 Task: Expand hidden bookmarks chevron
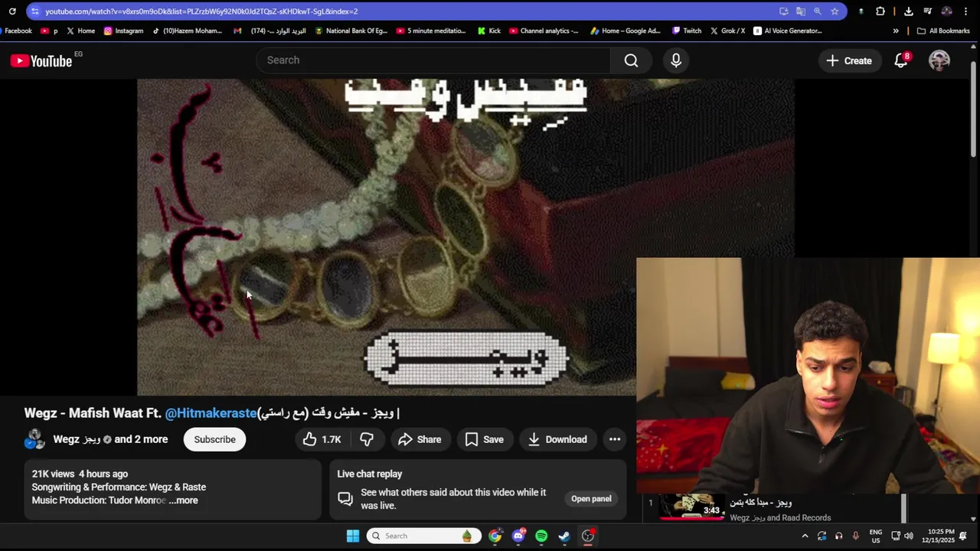point(896,31)
